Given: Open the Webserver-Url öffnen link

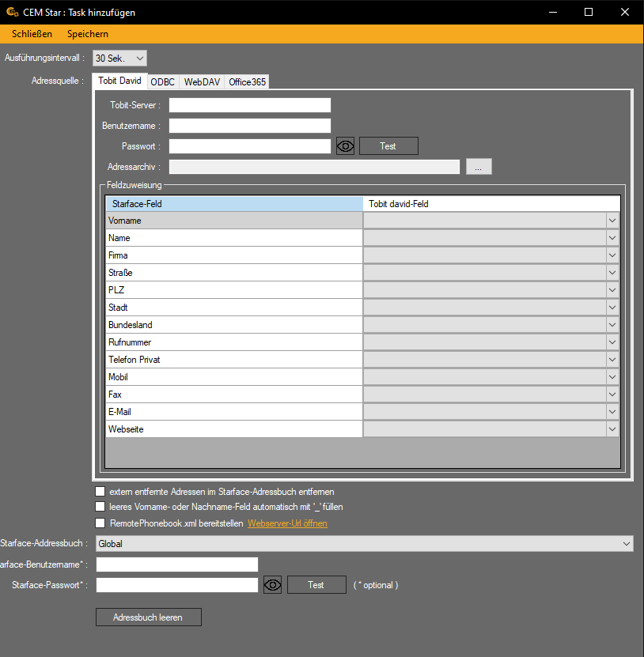Looking at the screenshot, I should point(287,523).
